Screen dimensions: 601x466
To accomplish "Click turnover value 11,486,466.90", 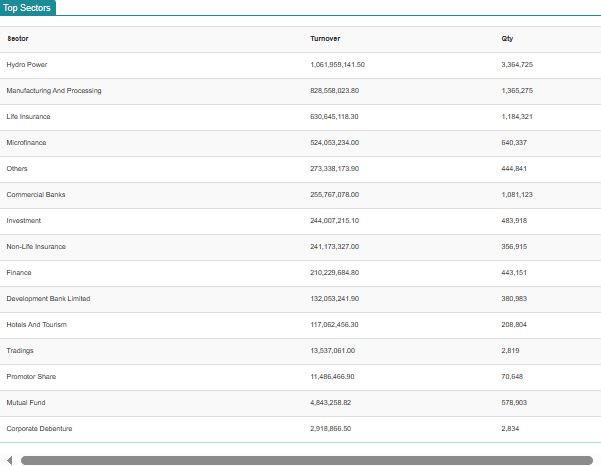I will pos(332,377).
